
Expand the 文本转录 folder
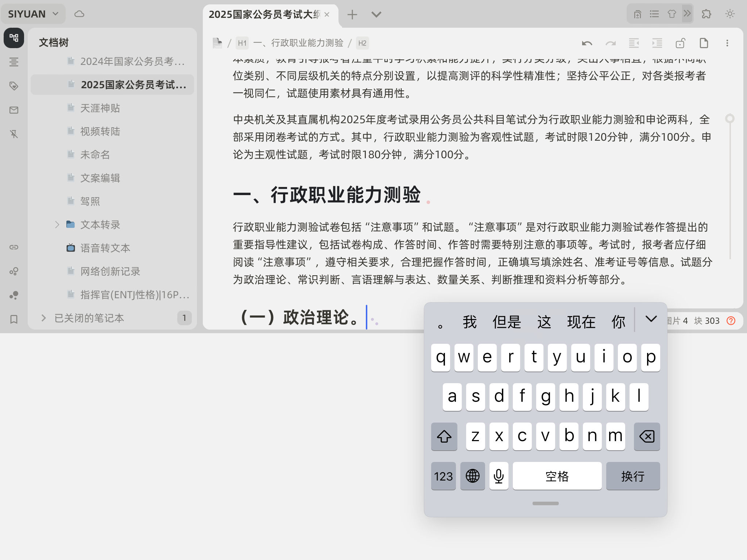click(x=57, y=225)
